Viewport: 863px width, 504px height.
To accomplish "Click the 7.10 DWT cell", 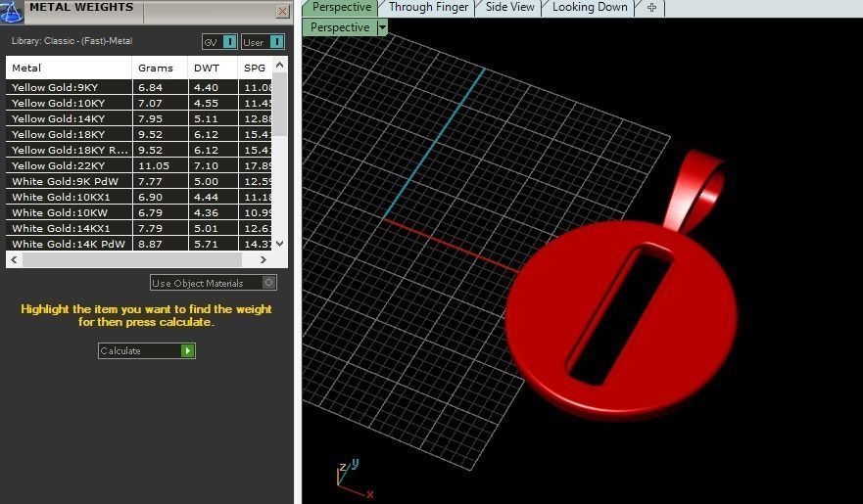I will 213,165.
